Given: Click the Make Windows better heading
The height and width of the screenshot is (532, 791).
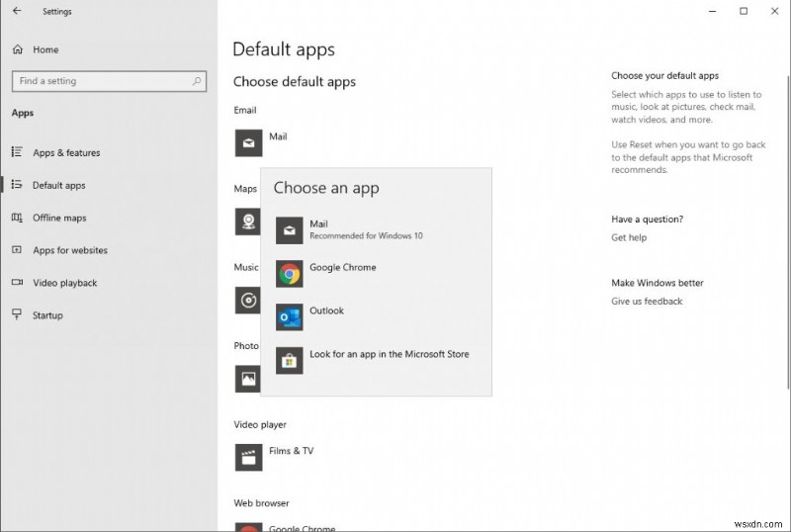Looking at the screenshot, I should (658, 283).
